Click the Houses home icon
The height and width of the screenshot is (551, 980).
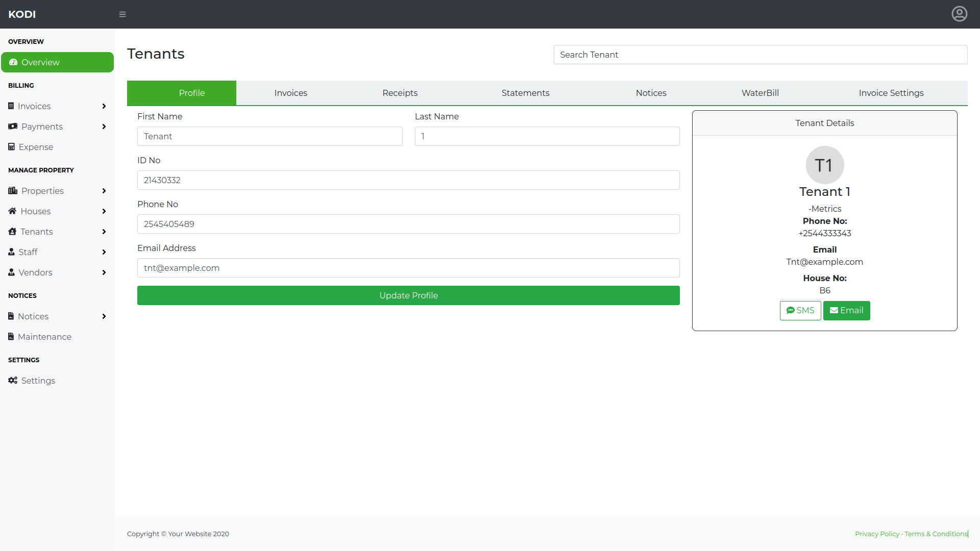point(12,211)
